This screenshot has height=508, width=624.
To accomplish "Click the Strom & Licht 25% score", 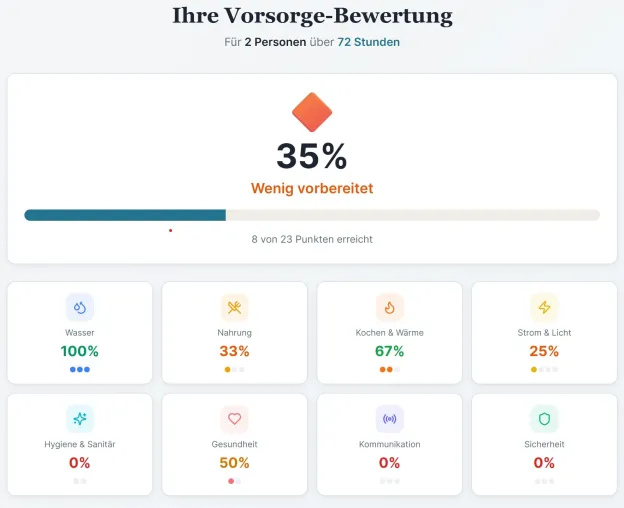I will [544, 351].
